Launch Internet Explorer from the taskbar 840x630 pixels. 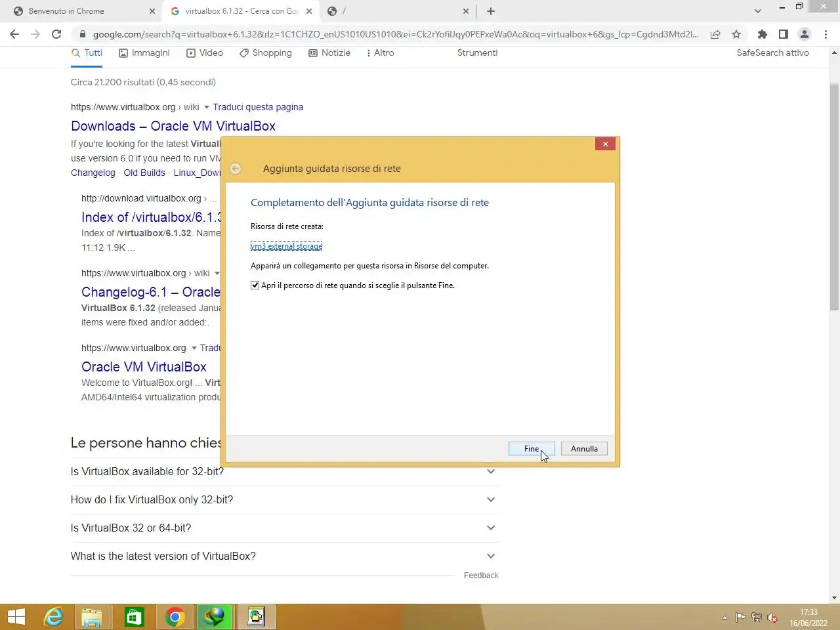click(x=53, y=617)
